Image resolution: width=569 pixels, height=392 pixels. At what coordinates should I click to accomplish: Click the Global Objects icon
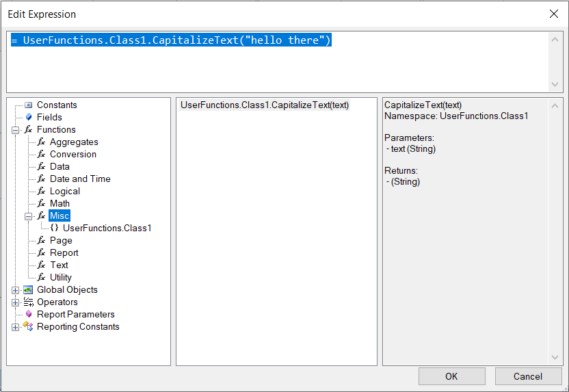28,289
